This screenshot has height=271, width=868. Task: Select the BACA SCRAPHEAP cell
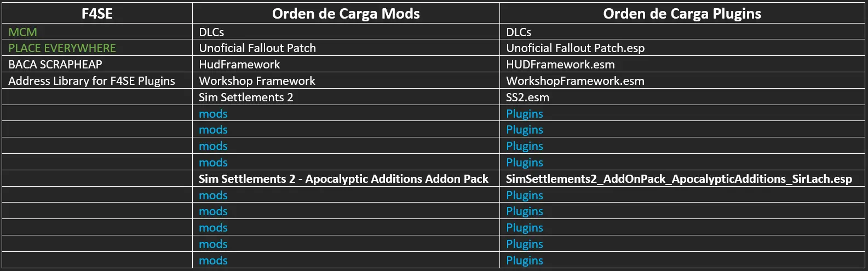pos(97,64)
